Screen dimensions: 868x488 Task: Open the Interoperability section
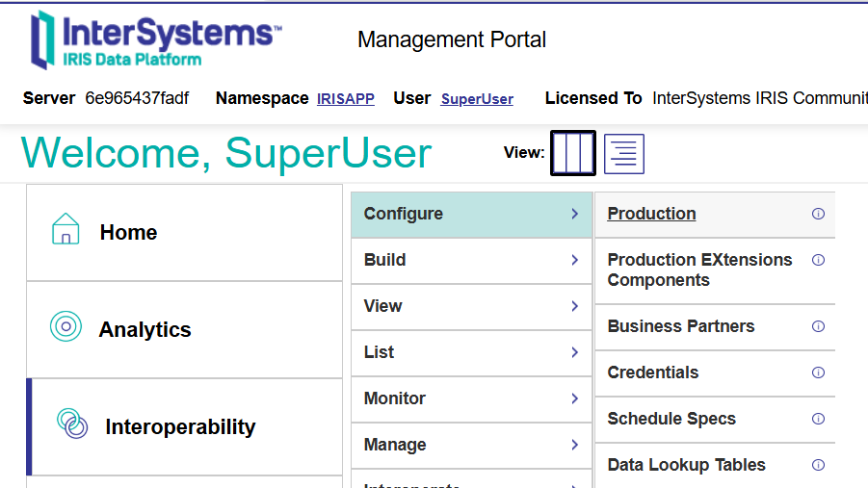click(184, 427)
